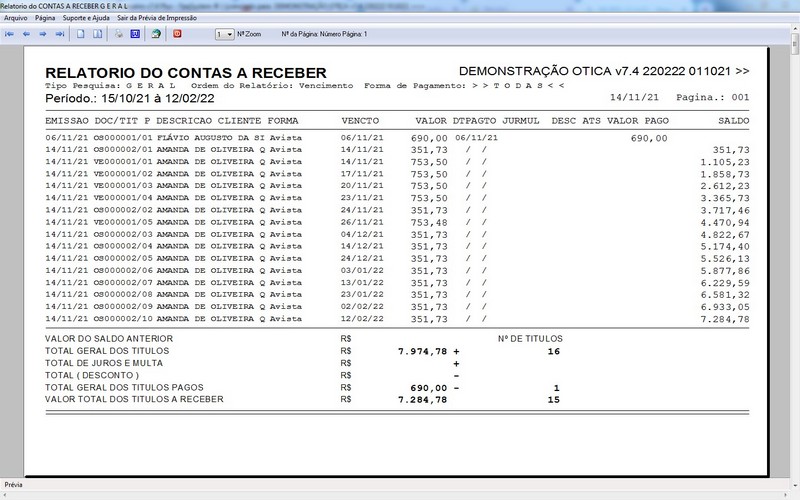The width and height of the screenshot is (800, 500).
Task: Click the blue square toolbar icon
Action: click(x=135, y=34)
